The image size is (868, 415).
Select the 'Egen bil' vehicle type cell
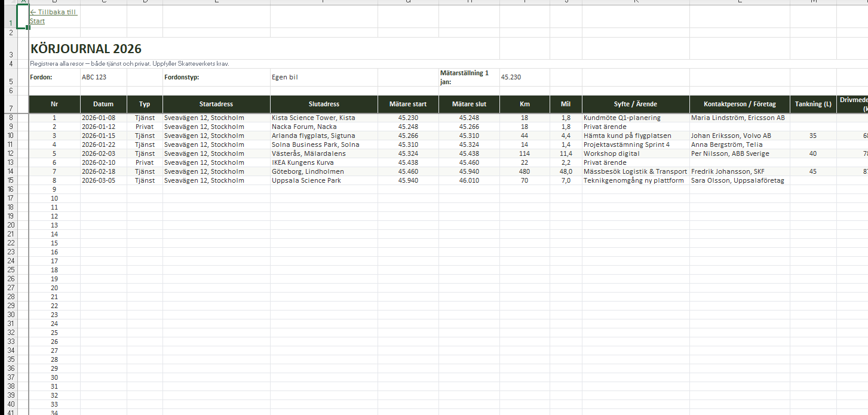285,77
